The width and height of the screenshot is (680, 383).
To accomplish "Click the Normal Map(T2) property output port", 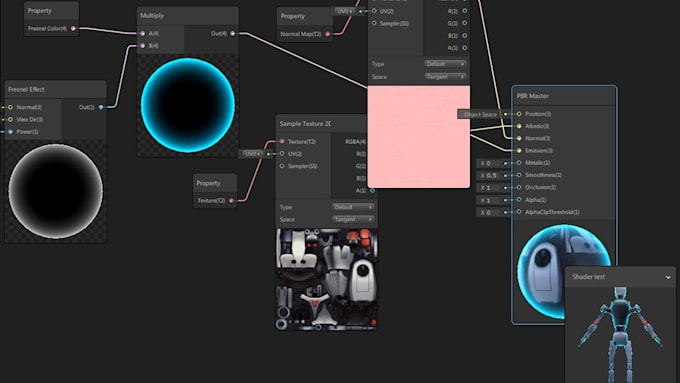I will click(x=327, y=34).
